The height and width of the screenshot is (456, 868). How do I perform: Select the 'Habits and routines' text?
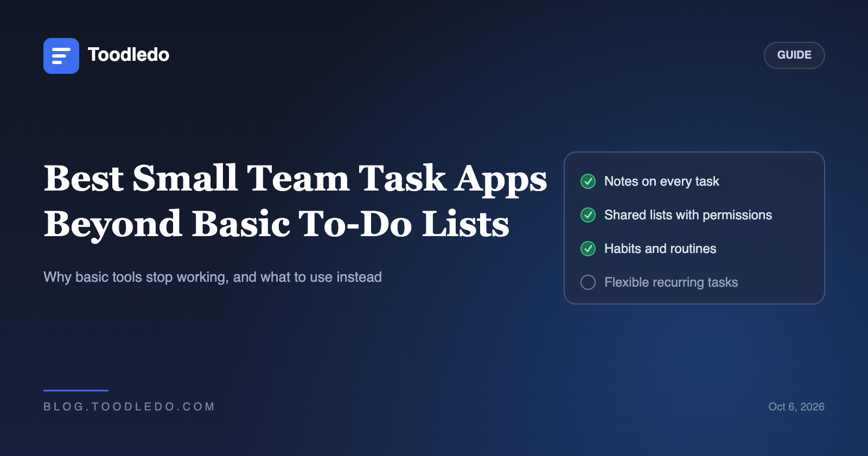pyautogui.click(x=660, y=249)
